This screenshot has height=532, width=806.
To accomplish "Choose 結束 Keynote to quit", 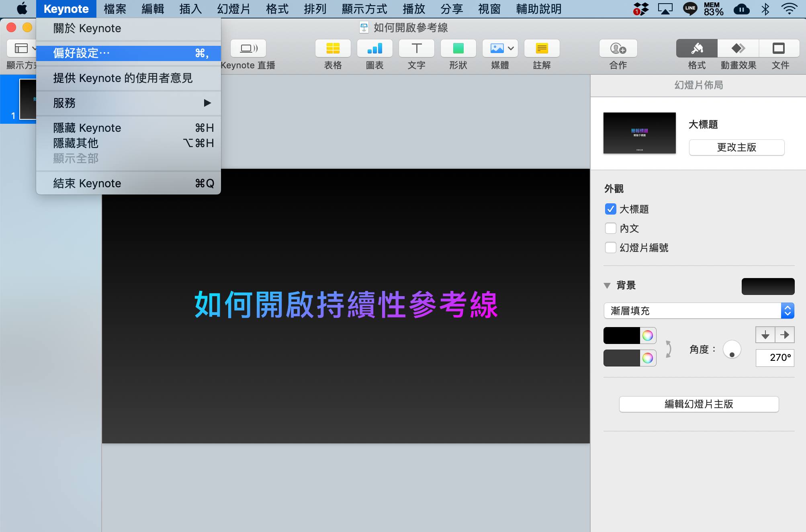I will point(129,183).
